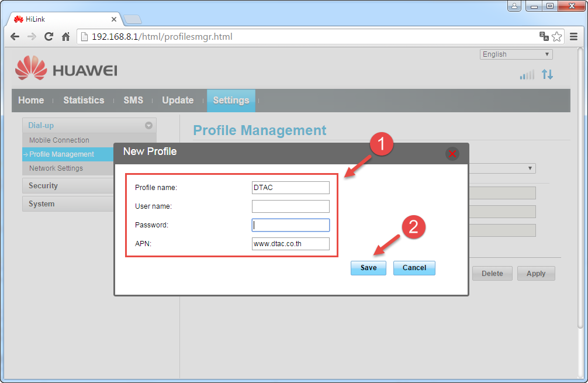588x383 pixels.
Task: Click the browser back arrow
Action: click(x=15, y=36)
